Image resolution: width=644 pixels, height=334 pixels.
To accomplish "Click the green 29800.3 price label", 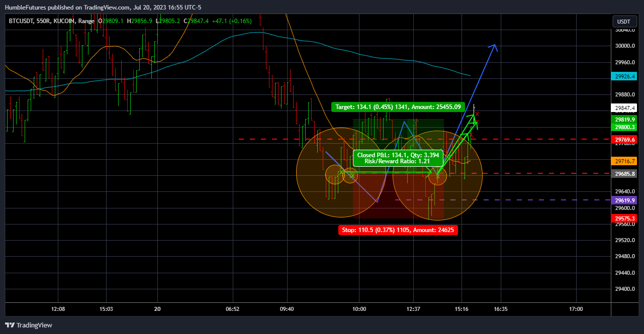I will click(x=624, y=128).
